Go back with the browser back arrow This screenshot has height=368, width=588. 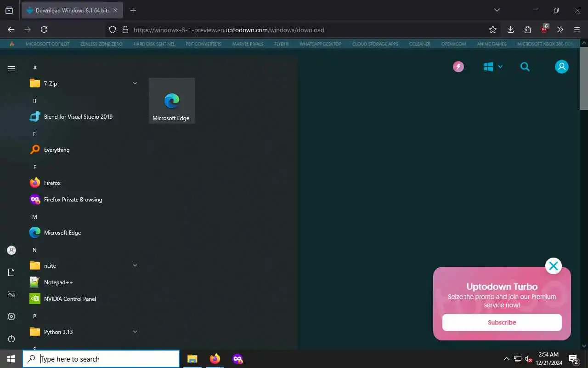[x=11, y=29]
